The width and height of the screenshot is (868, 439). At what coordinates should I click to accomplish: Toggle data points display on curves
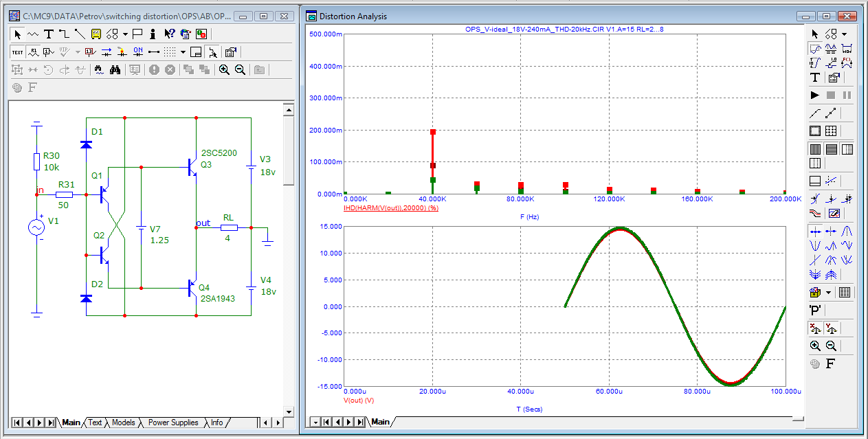[832, 113]
